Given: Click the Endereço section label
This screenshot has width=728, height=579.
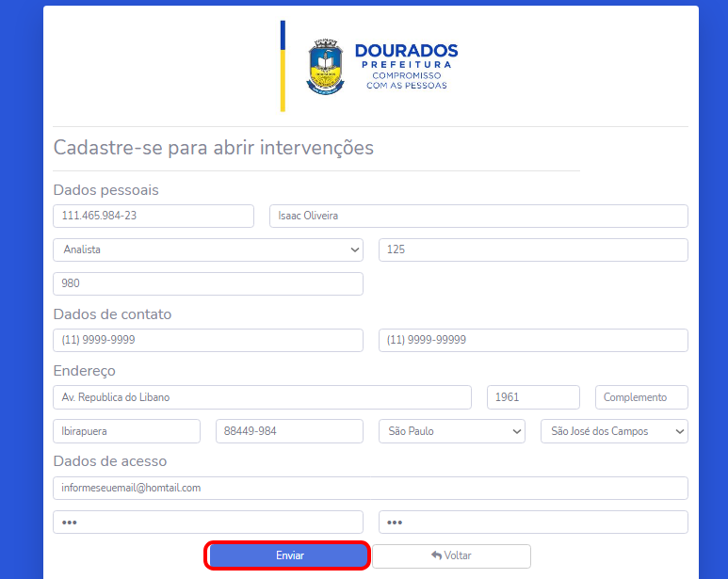Looking at the screenshot, I should coord(84,371).
